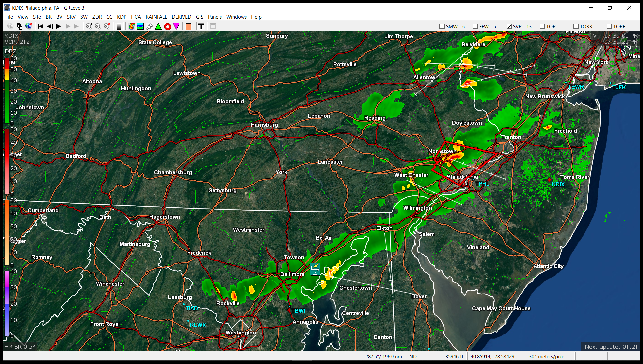The height and width of the screenshot is (364, 643).
Task: Click the zoom out magnifier icon
Action: pos(98,26)
